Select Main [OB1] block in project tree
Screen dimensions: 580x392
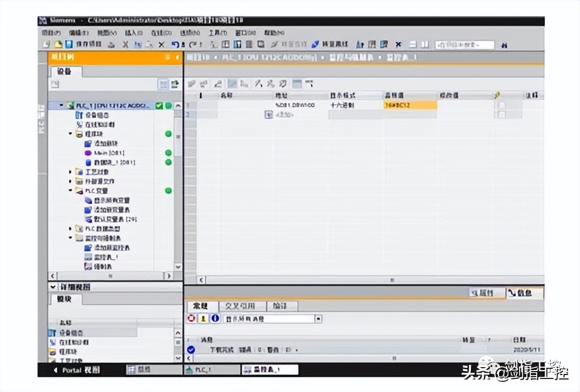tap(109, 153)
